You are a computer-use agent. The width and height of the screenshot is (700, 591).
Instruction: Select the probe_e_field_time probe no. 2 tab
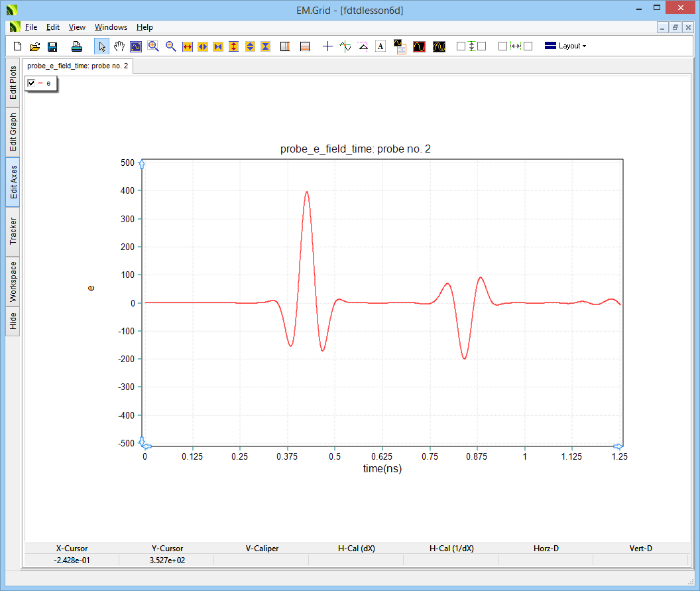(x=78, y=66)
